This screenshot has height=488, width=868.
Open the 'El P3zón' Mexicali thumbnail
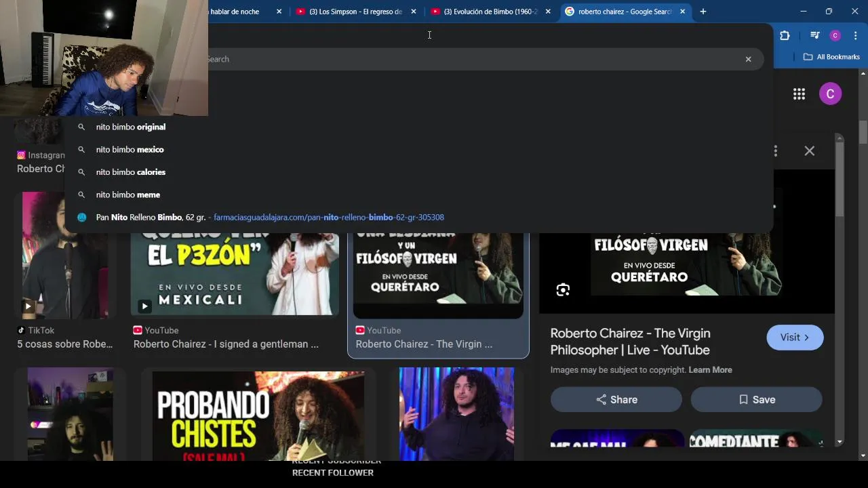(x=235, y=274)
